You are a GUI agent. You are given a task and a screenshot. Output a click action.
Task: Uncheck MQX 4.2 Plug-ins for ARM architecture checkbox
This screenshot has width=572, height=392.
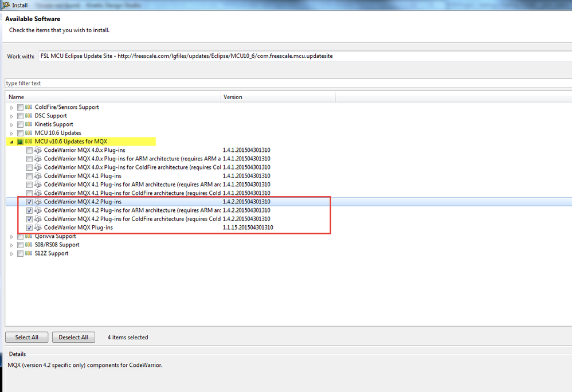point(30,210)
